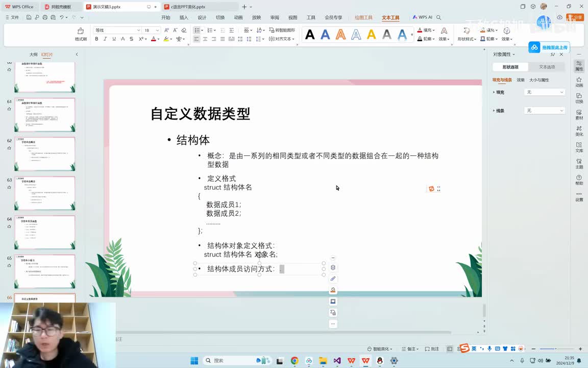Image resolution: width=588 pixels, height=368 pixels.
Task: Add a new tab with plus icon
Action: [244, 7]
